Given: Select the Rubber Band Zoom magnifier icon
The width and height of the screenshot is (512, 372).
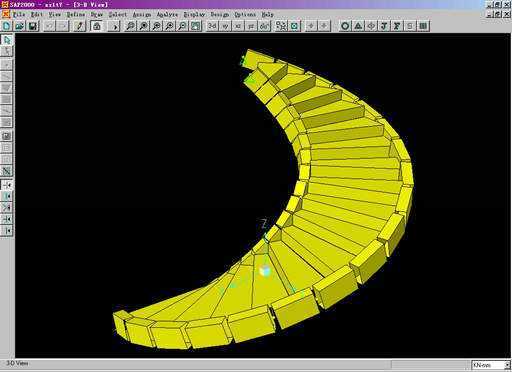Looking at the screenshot, I should pyautogui.click(x=130, y=26).
